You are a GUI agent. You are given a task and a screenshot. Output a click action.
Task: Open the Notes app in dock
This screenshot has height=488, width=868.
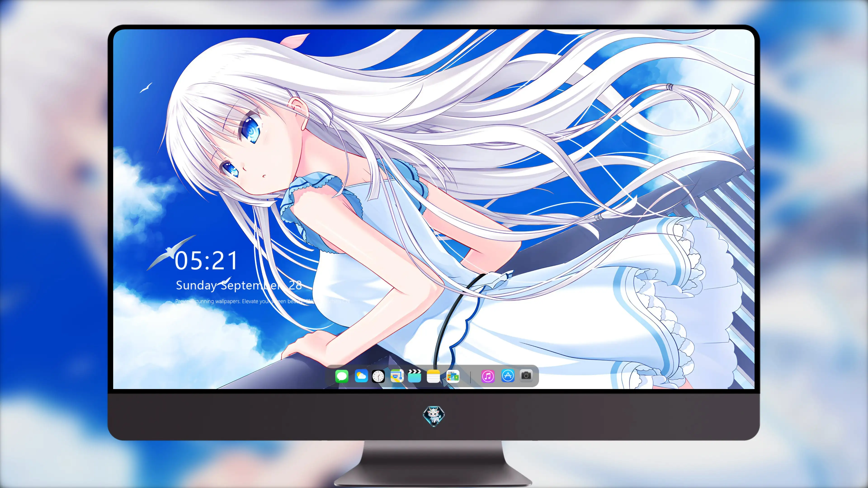coord(433,376)
